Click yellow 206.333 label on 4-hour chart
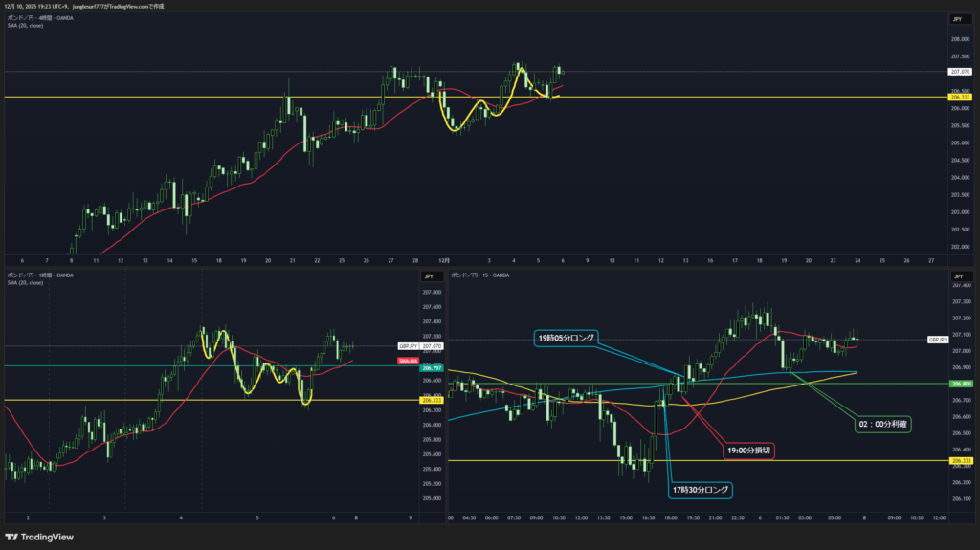This screenshot has height=550, width=980. 957,97
